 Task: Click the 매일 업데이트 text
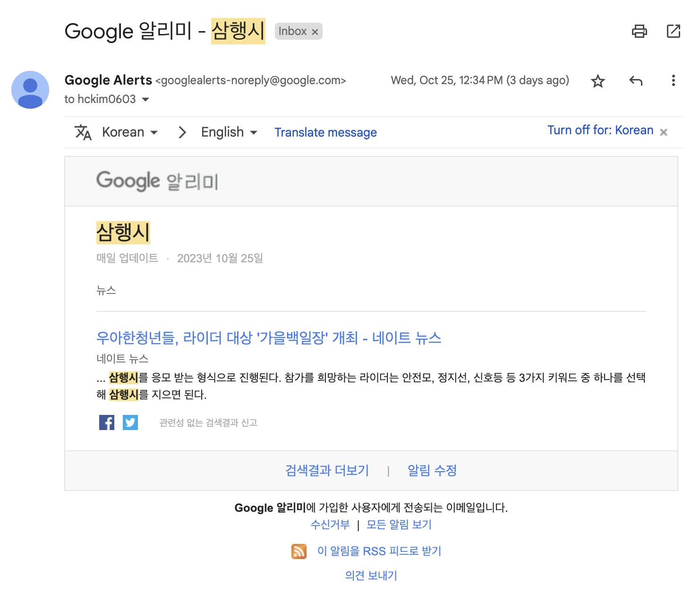pyautogui.click(x=127, y=258)
